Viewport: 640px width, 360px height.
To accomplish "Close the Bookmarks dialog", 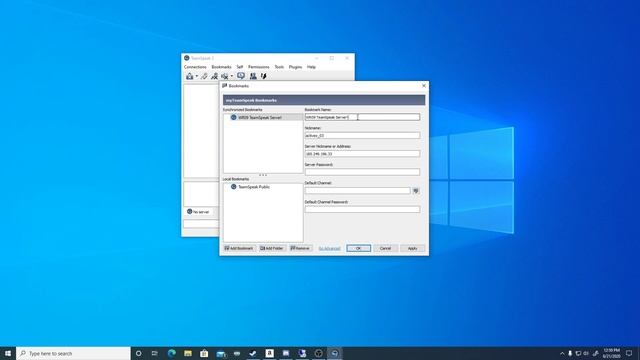I will (424, 86).
